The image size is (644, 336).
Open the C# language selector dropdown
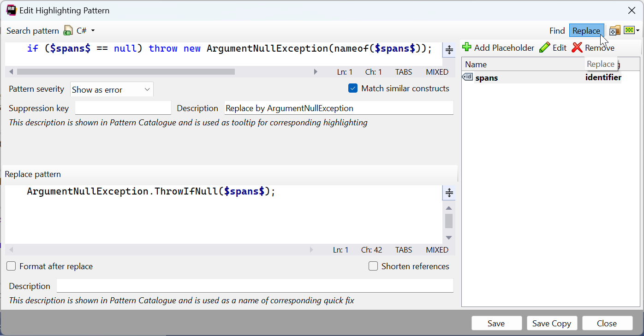92,30
